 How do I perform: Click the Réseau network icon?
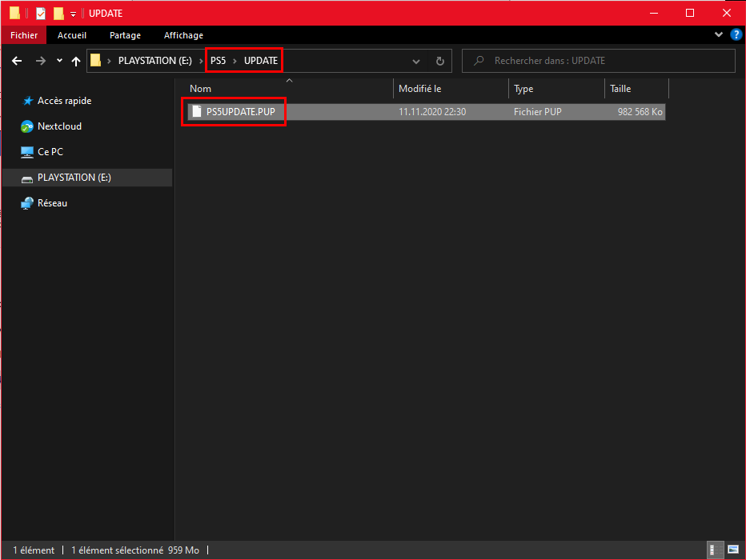click(27, 203)
